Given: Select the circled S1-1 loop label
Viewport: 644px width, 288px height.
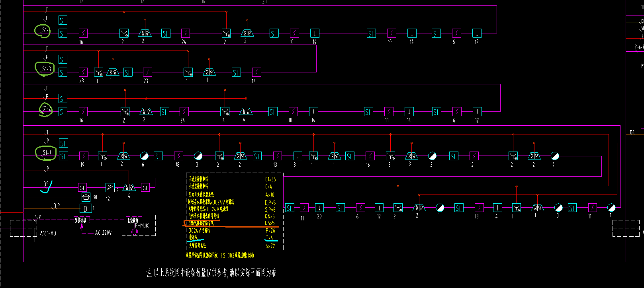Looking at the screenshot, I should tap(47, 153).
